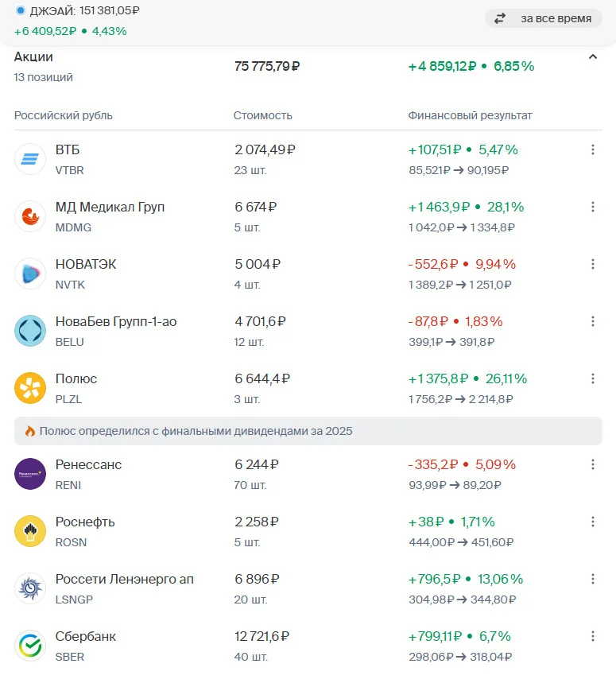Click total stock value 75 775,79 ₽
Screen dimensions: 616x683
[267, 66]
